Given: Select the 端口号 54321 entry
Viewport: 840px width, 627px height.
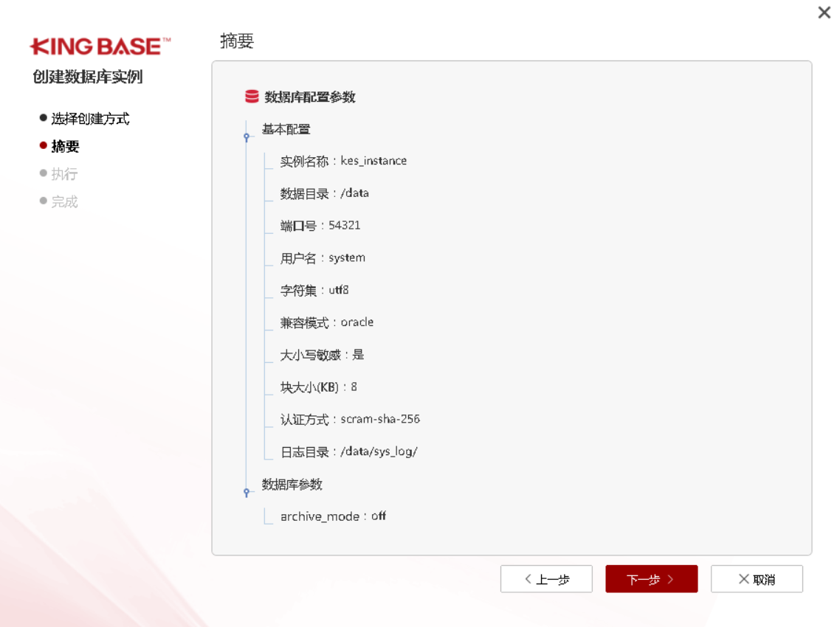Looking at the screenshot, I should coord(320,226).
